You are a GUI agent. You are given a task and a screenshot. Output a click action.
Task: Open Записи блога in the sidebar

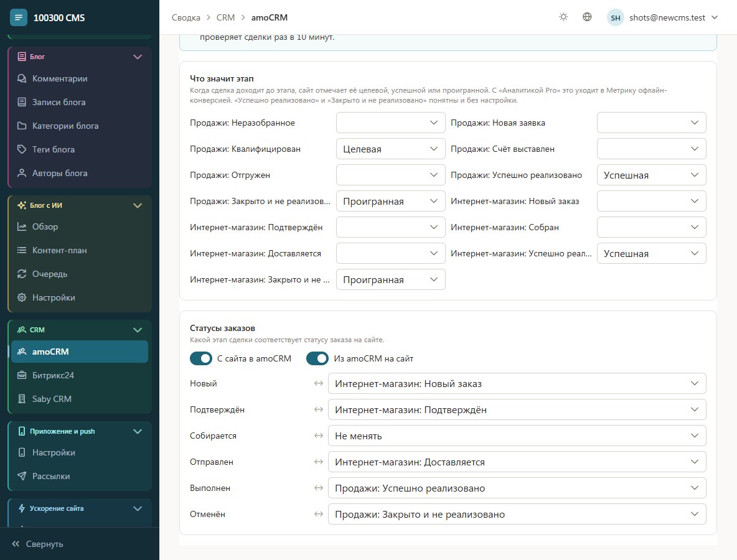pyautogui.click(x=80, y=102)
